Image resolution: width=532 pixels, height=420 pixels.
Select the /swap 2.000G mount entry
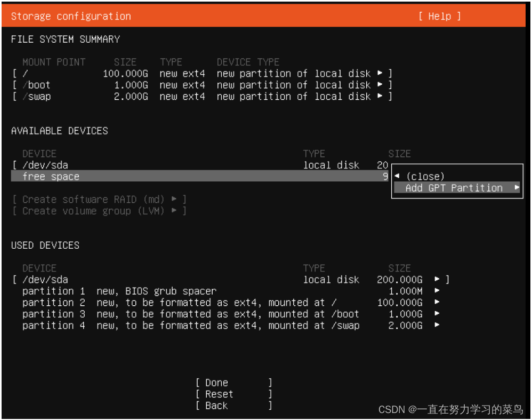click(203, 96)
